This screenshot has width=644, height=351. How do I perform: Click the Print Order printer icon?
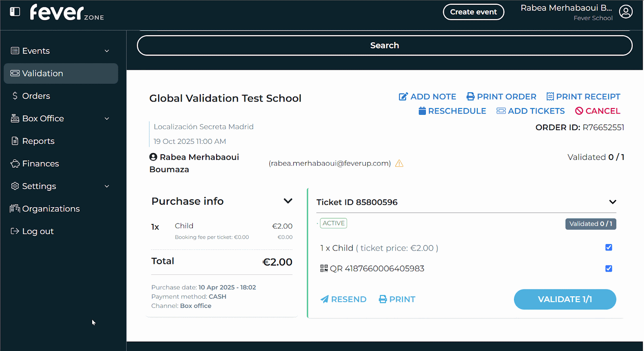[x=470, y=97]
